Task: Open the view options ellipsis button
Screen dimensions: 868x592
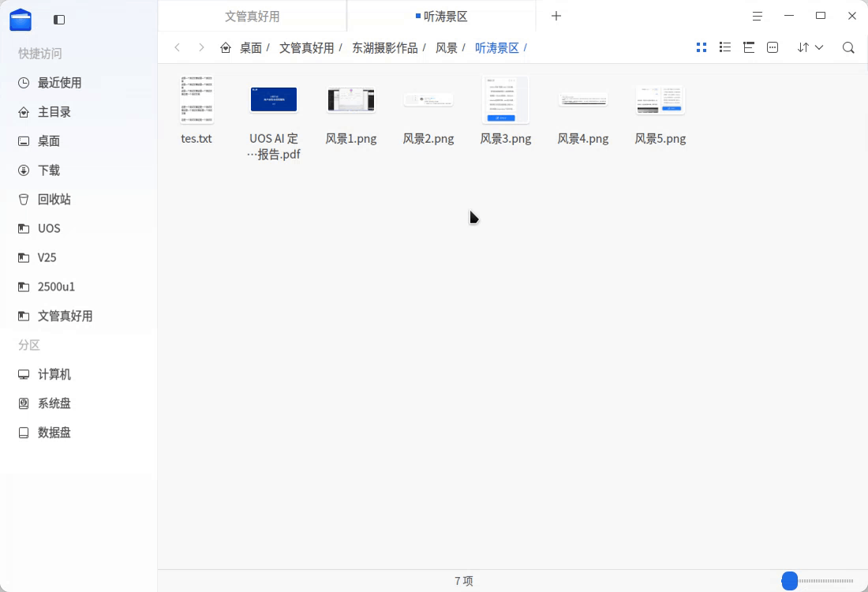Action: click(773, 47)
